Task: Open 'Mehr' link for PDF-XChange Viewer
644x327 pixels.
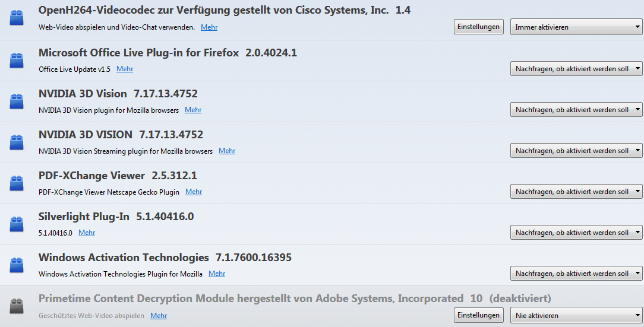Action: point(194,192)
